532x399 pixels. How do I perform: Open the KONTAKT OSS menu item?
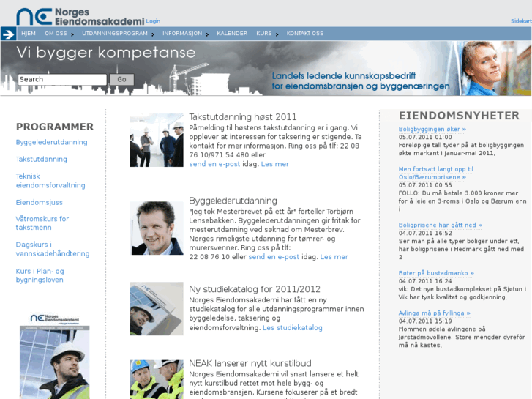click(x=305, y=34)
